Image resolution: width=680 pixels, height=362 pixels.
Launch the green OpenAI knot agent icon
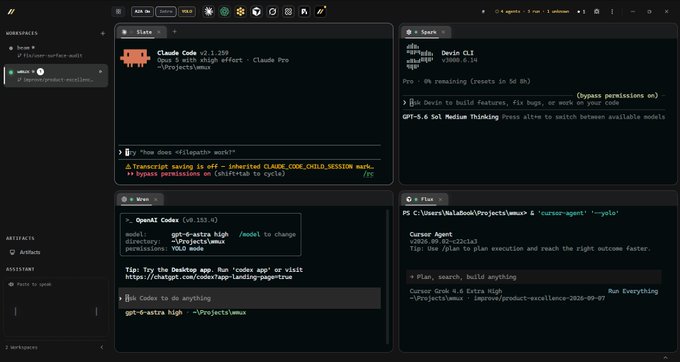click(x=225, y=12)
